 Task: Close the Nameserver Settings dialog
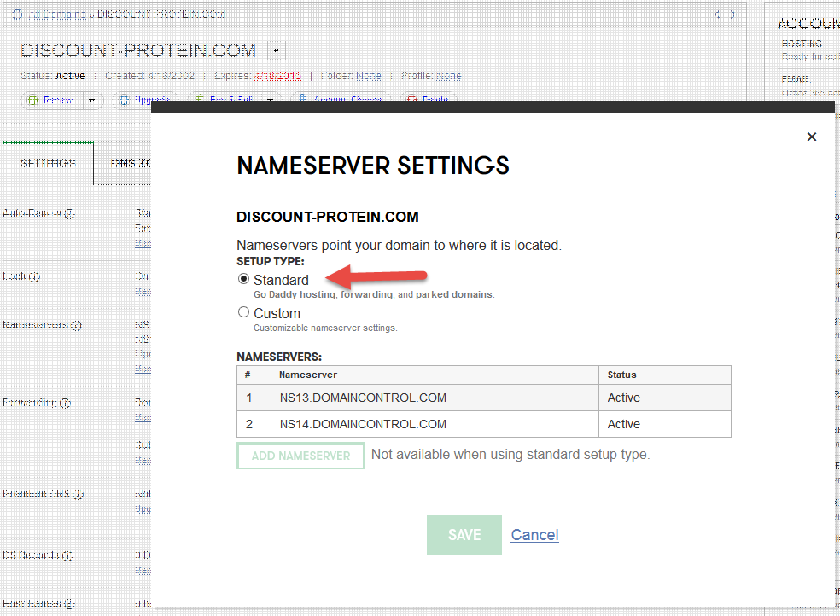(x=812, y=137)
